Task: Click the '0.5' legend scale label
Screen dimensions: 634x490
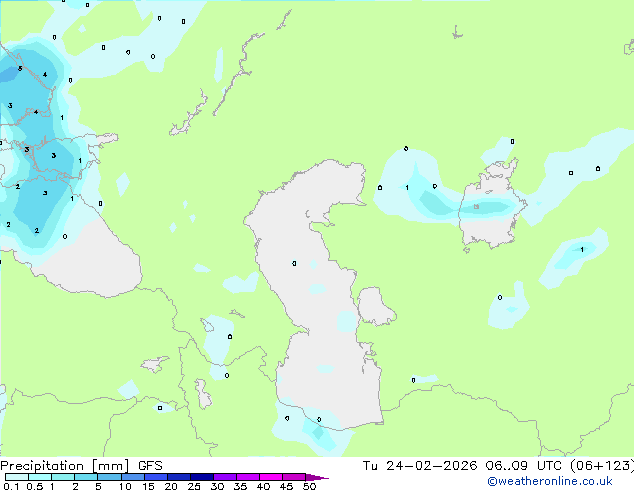Action: click(x=35, y=486)
